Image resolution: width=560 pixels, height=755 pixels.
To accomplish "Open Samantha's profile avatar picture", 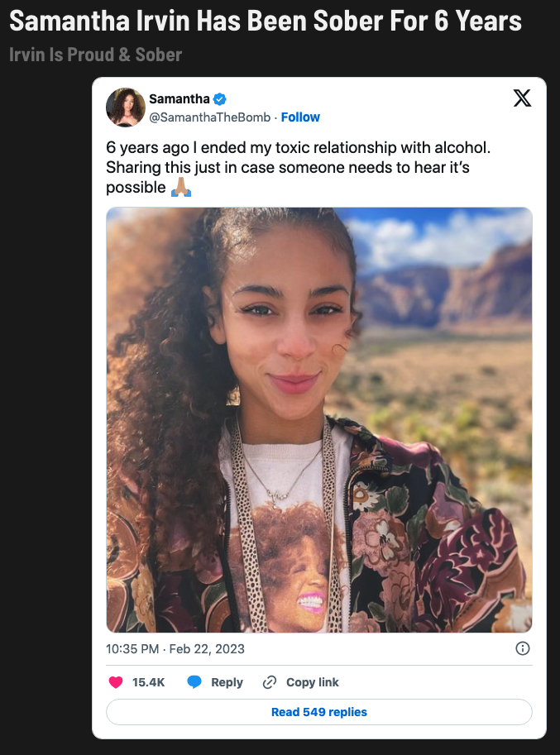I will 126,108.
